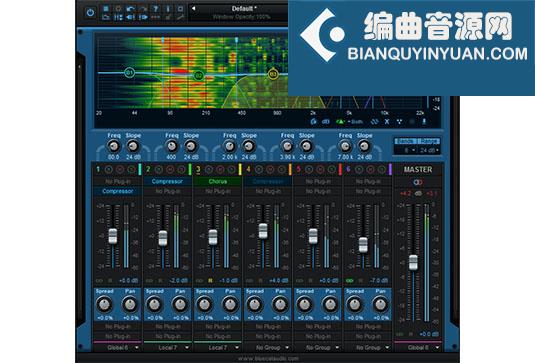Click the green triangle icon below the spectrum
The width and height of the screenshot is (535, 363).
(x=341, y=121)
